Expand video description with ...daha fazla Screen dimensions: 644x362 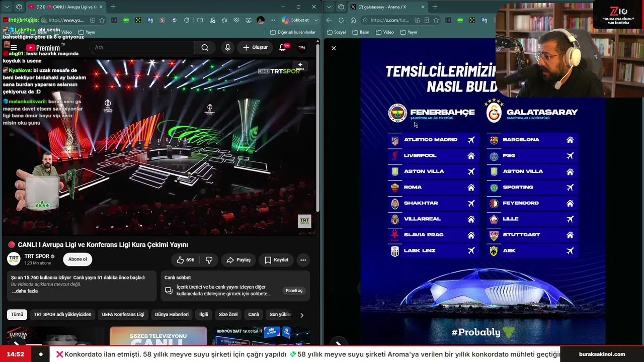[25, 291]
